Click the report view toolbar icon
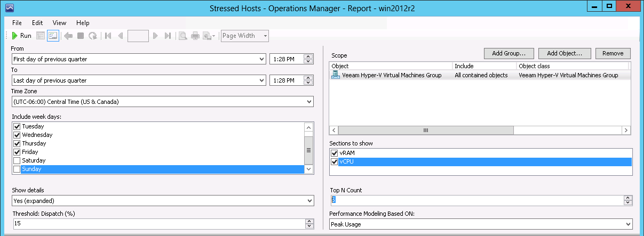Screen dimensions: 644x236 click(x=41, y=36)
